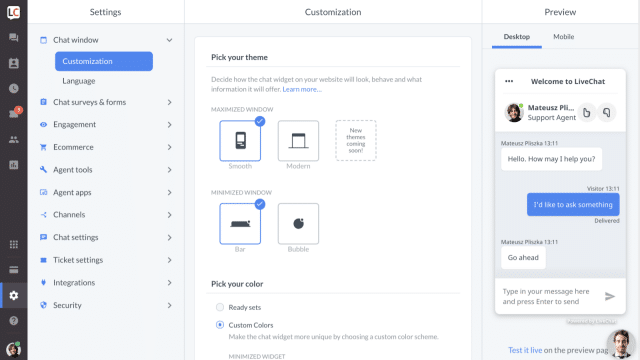Image resolution: width=640 pixels, height=360 pixels.
Task: Click the Security shield icon
Action: pyautogui.click(x=43, y=305)
